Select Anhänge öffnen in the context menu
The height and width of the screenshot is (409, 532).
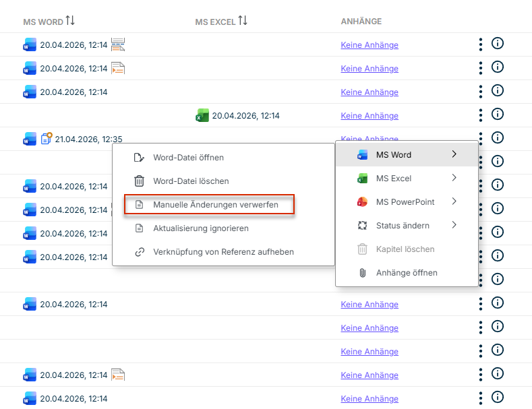(406, 273)
